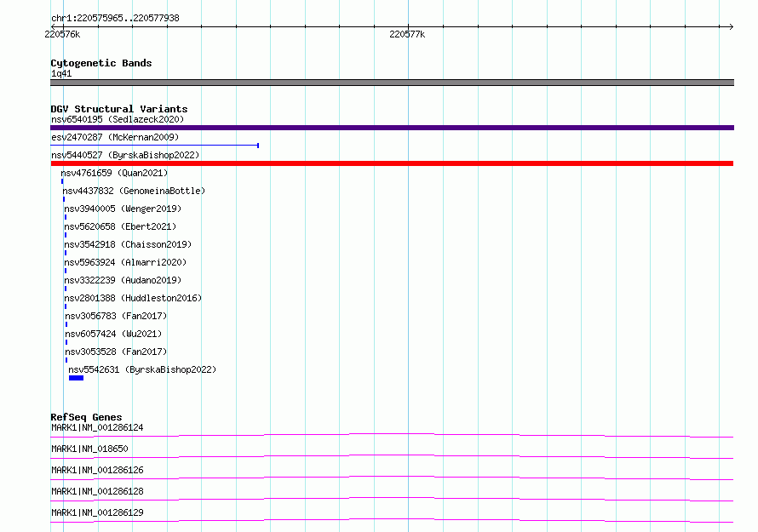
Task: Click the chr1:220575965..220577938 coordinate label
Action: 115,18
